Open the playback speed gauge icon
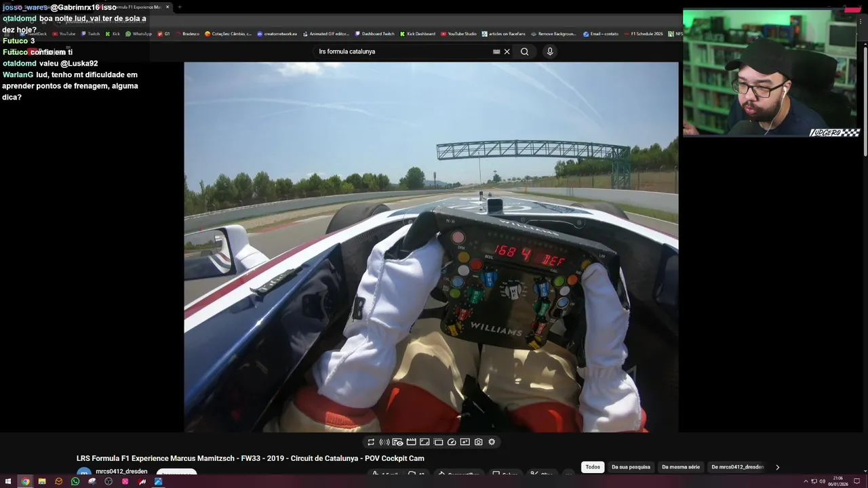The image size is (868, 488). pos(452,442)
